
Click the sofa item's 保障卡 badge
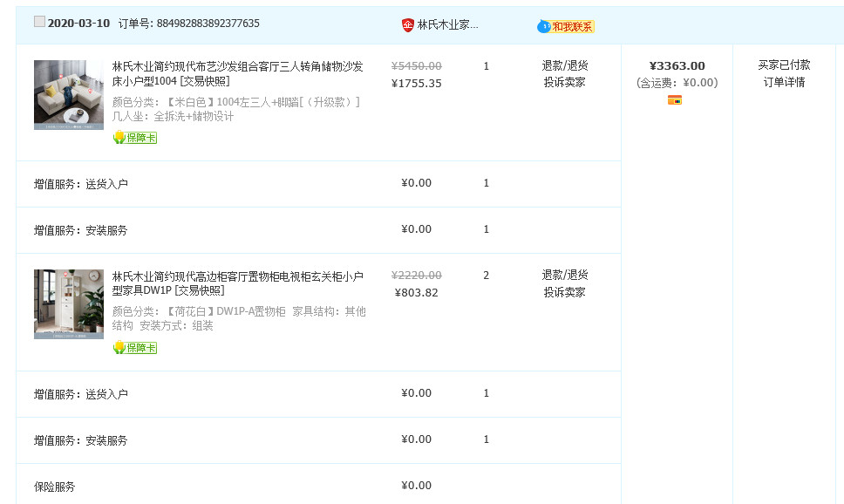pyautogui.click(x=135, y=138)
